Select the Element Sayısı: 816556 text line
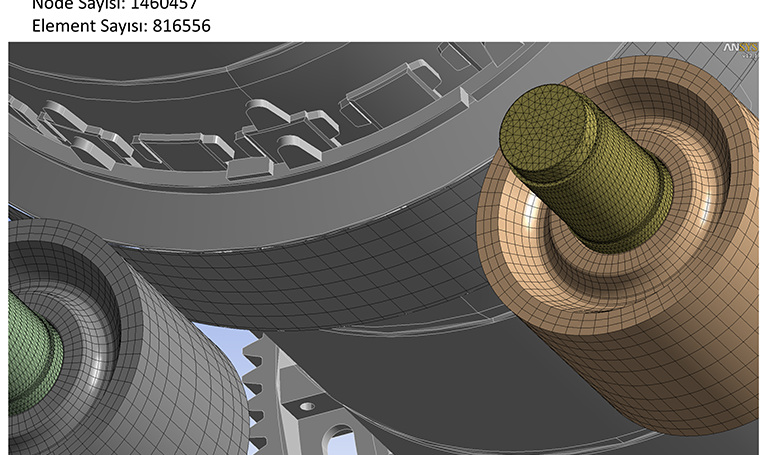 pyautogui.click(x=121, y=25)
